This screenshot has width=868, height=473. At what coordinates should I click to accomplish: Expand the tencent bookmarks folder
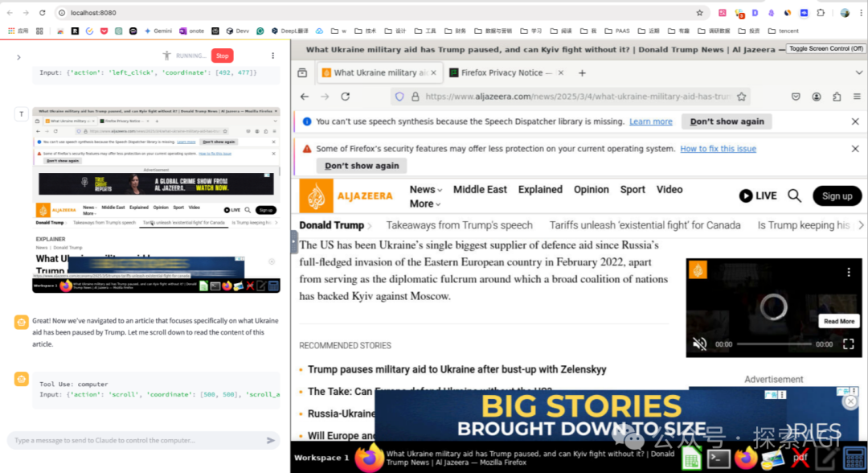(x=784, y=31)
